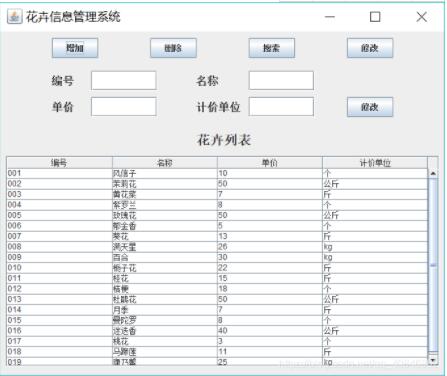This screenshot has width=447, height=376.
Task: Click the 计价单位 column header
Action: pos(375,163)
